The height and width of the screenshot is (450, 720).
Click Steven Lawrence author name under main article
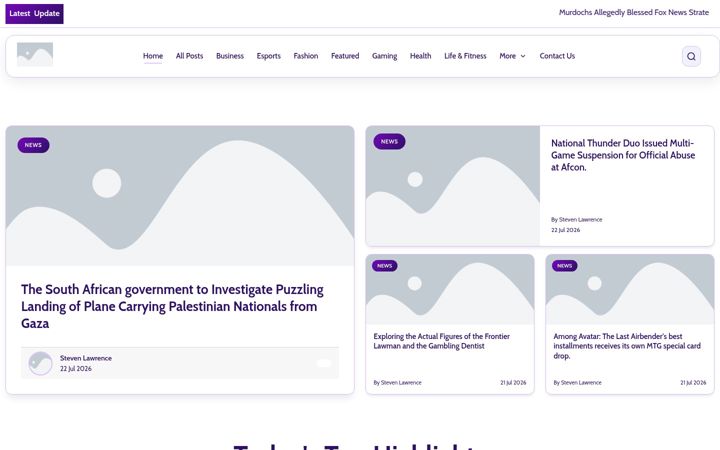coord(86,358)
